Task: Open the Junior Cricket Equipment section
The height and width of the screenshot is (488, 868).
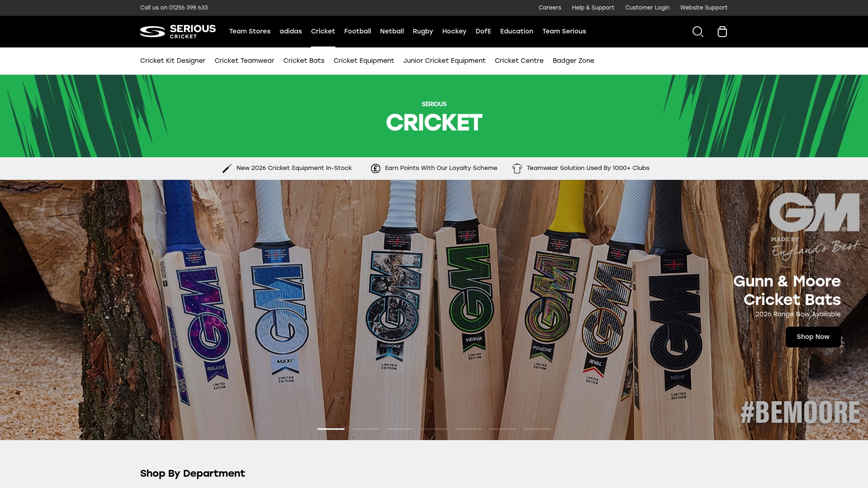Action: (x=444, y=61)
